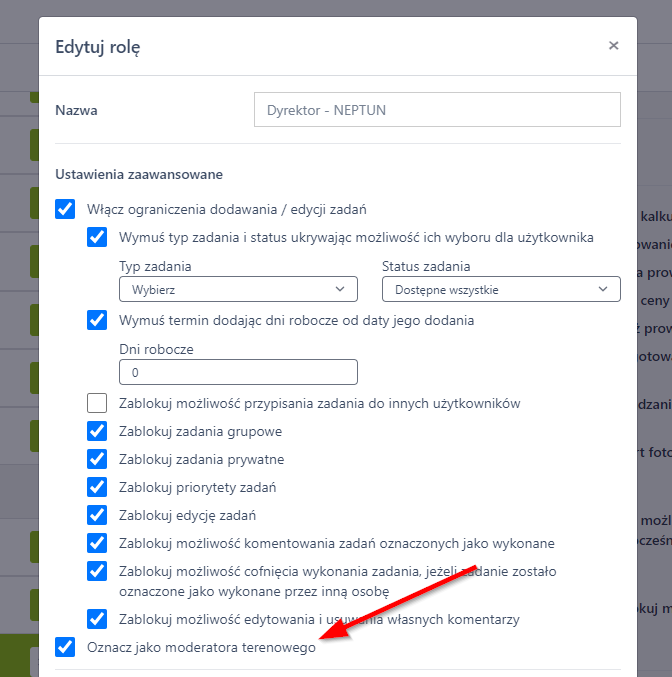
Task: Click the Dni robocze number field
Action: tap(237, 372)
